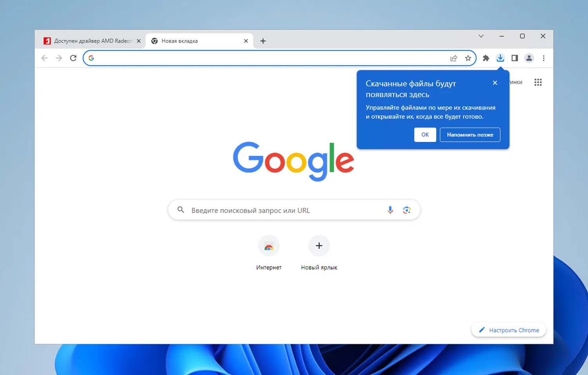Click the Google logo

tap(294, 161)
